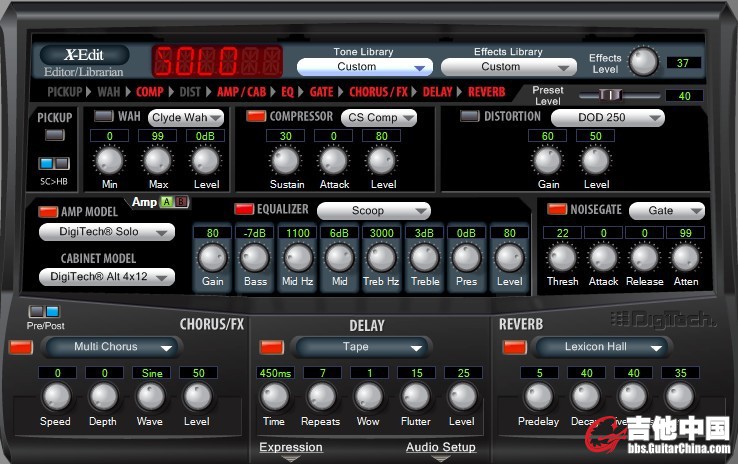Click the Delay Time knob
Viewport: 738px width, 464px height.
(x=275, y=397)
